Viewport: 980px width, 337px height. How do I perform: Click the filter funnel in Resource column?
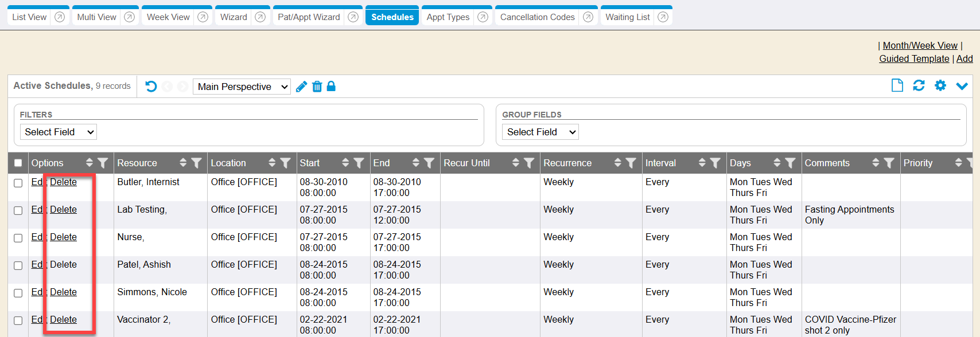pyautogui.click(x=196, y=163)
